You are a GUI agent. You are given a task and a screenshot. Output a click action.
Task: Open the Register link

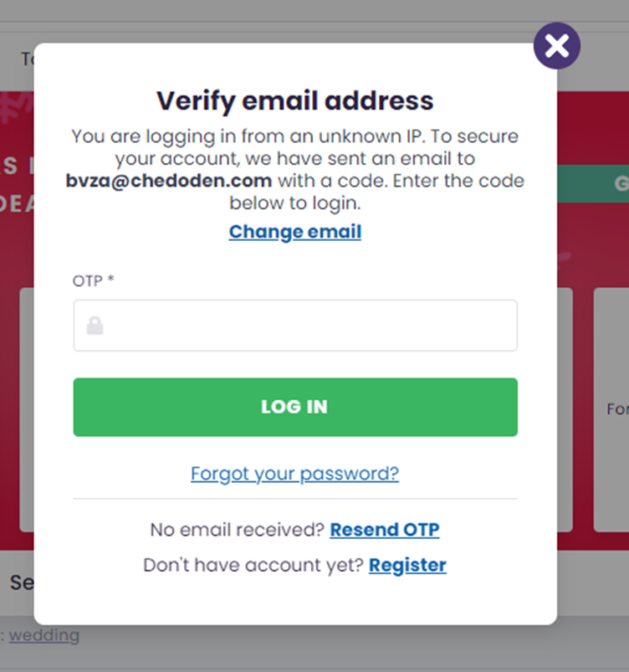coord(407,565)
